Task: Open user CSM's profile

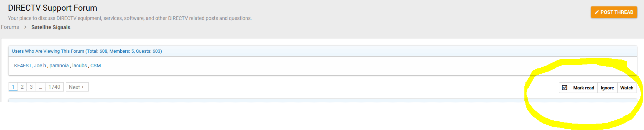Action: 95,66
